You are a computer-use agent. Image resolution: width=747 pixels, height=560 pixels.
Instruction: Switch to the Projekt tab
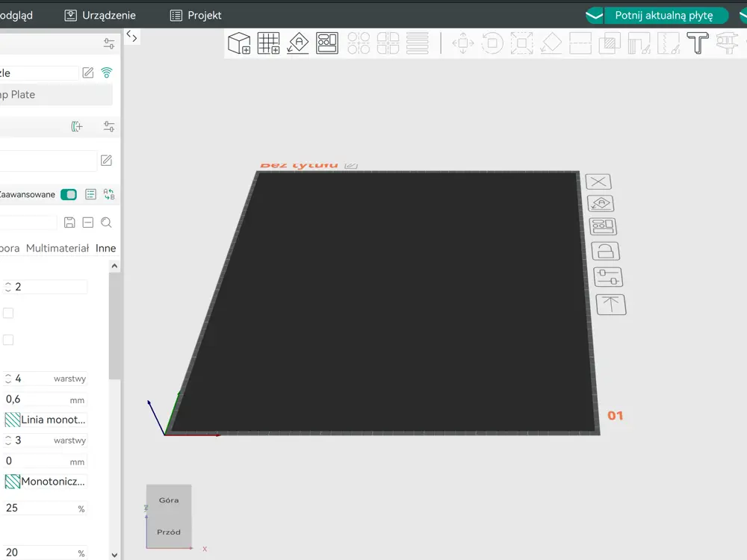[x=196, y=15]
